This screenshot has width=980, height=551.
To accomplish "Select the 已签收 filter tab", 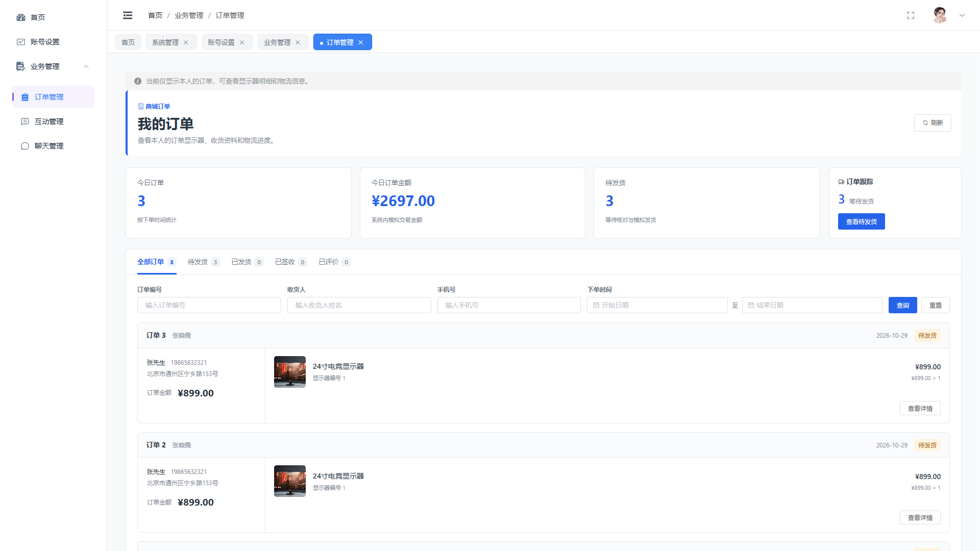I will click(291, 262).
